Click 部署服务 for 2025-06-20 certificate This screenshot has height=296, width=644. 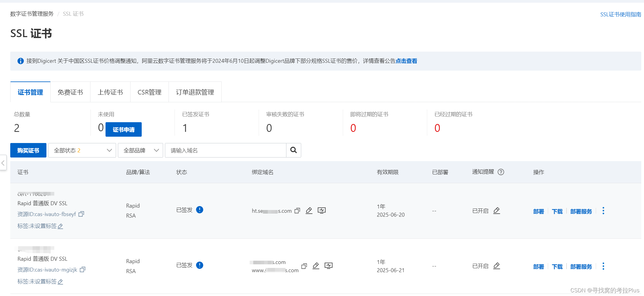pos(581,211)
